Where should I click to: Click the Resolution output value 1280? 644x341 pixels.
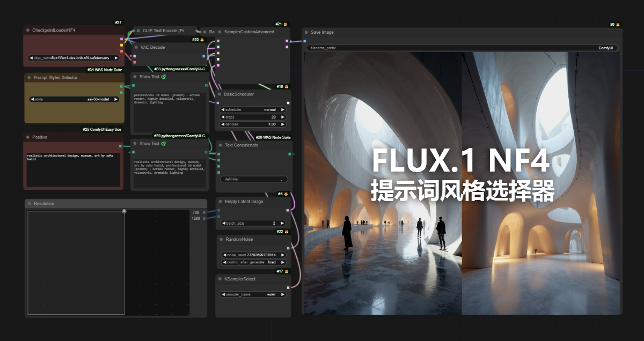[196, 218]
